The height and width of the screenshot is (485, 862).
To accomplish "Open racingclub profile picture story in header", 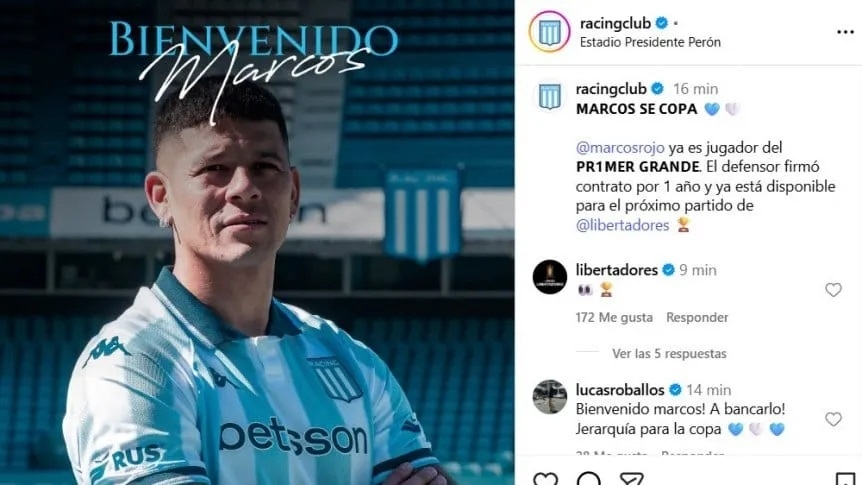I will point(549,32).
